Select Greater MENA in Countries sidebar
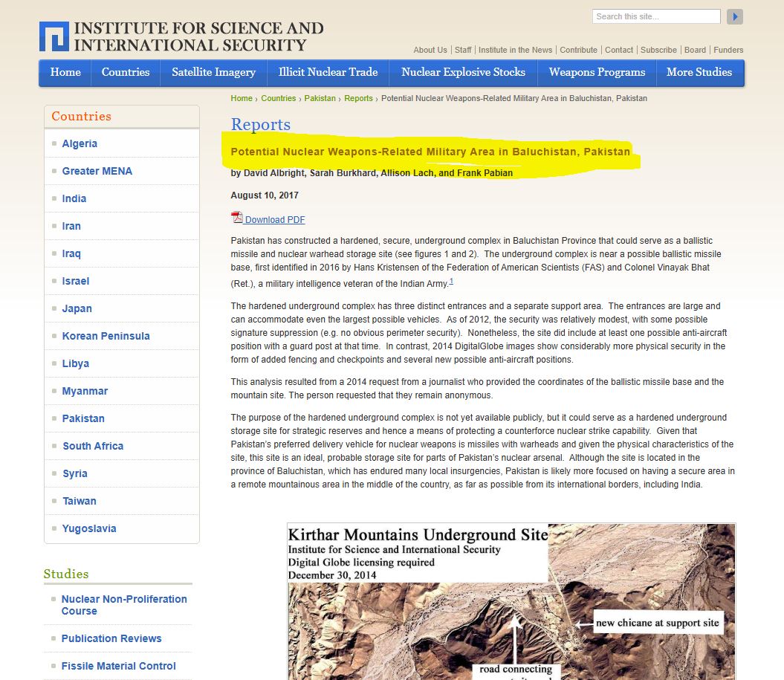Image resolution: width=784 pixels, height=680 pixels. click(97, 171)
